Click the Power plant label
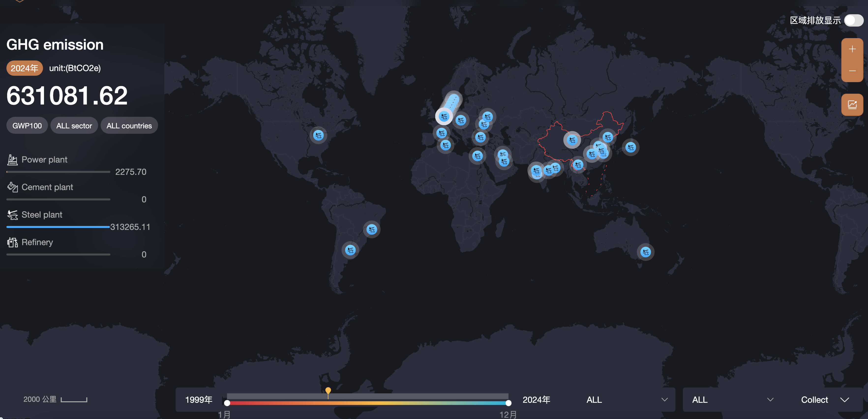The image size is (868, 419). (45, 160)
